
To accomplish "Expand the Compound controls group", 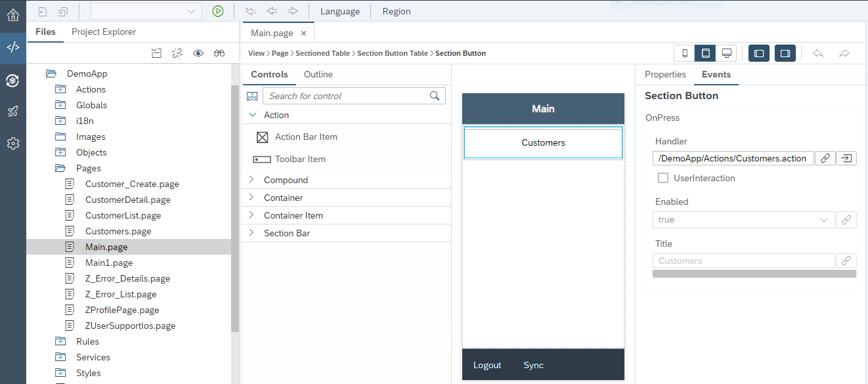I will (251, 180).
